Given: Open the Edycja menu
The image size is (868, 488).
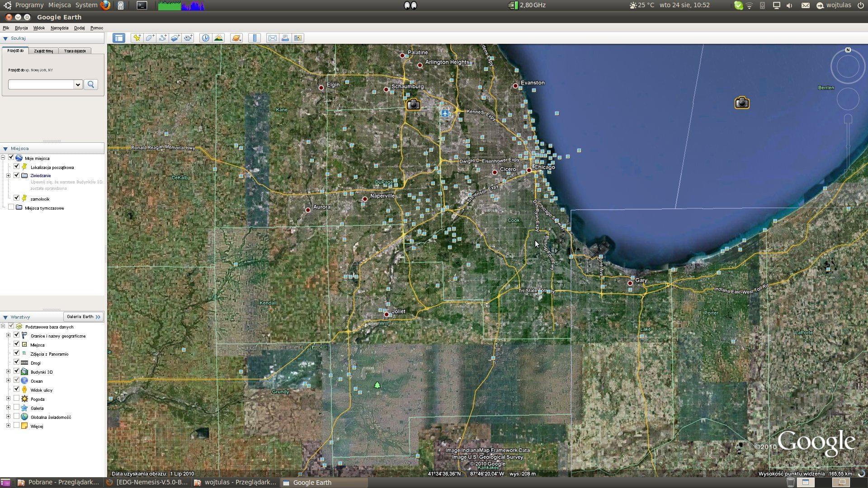Looking at the screenshot, I should 21,28.
